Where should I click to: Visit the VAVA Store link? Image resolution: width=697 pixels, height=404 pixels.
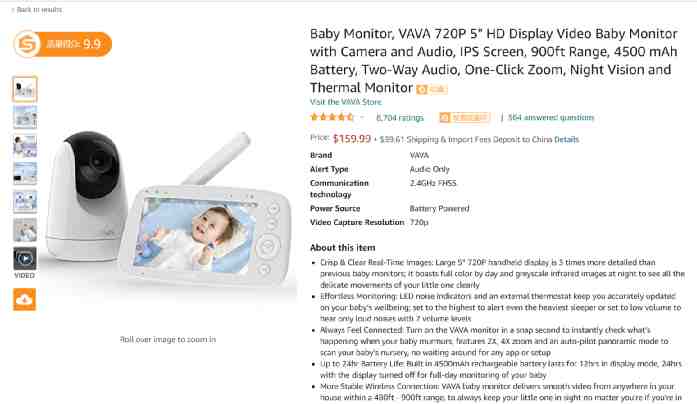pyautogui.click(x=346, y=102)
